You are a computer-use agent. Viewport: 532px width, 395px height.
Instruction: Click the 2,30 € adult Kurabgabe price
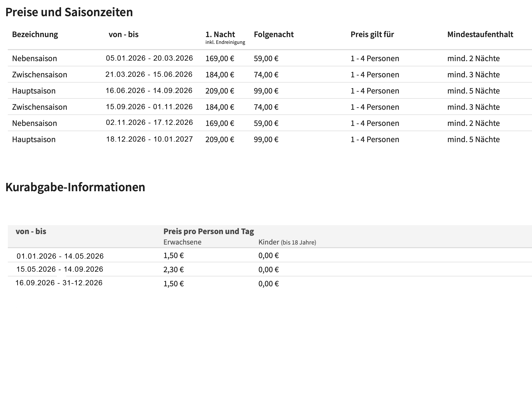pos(174,270)
